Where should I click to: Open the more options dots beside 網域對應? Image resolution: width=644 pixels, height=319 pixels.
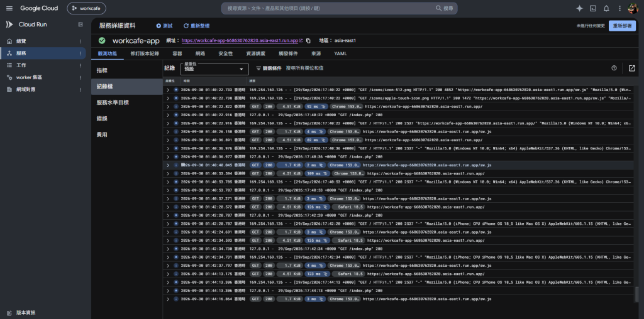point(80,89)
